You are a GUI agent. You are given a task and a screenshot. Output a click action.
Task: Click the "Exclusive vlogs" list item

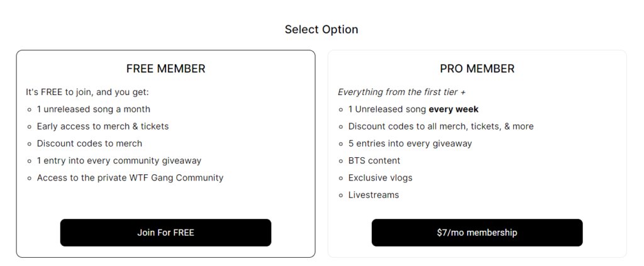pyautogui.click(x=380, y=178)
